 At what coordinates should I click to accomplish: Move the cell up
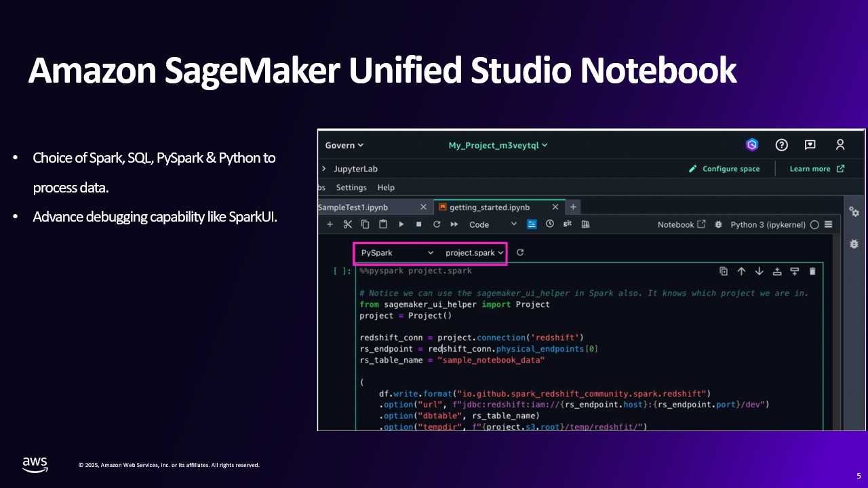click(x=741, y=271)
